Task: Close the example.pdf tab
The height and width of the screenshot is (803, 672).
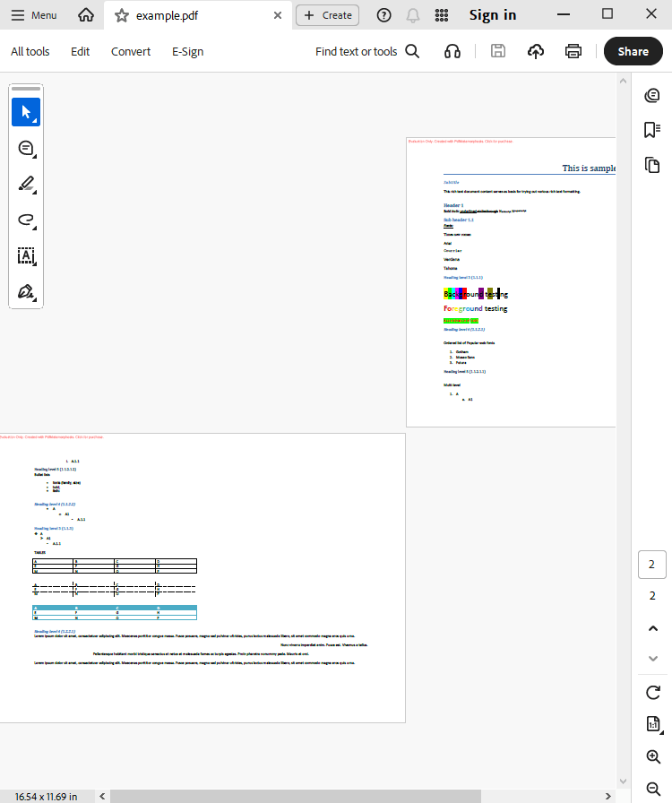Action: [x=278, y=15]
